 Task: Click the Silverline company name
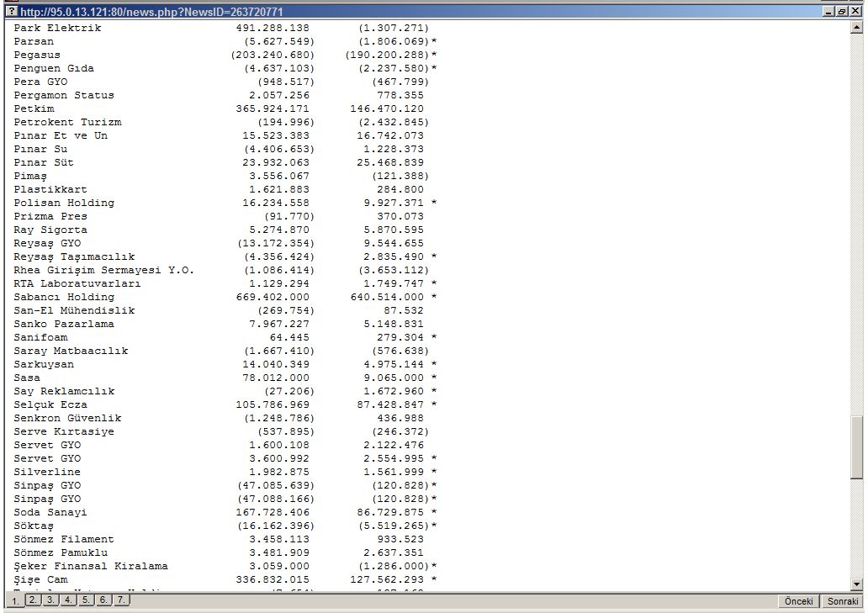[47, 472]
